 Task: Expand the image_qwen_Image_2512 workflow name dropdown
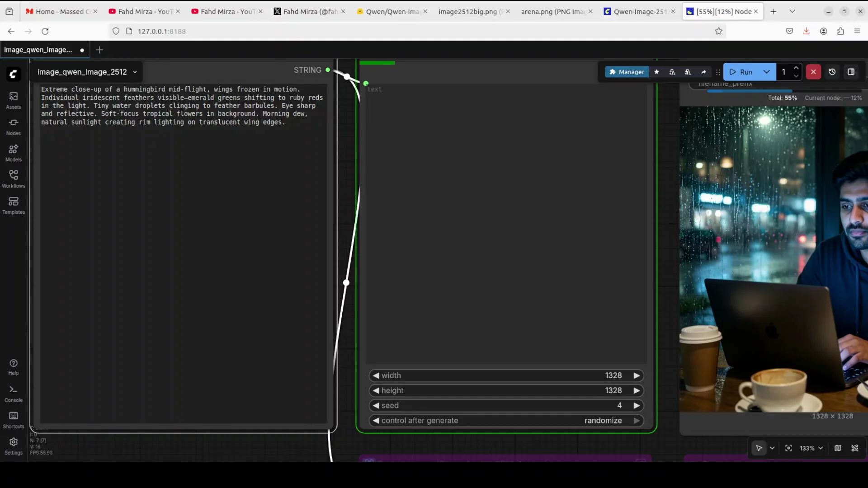tap(135, 72)
